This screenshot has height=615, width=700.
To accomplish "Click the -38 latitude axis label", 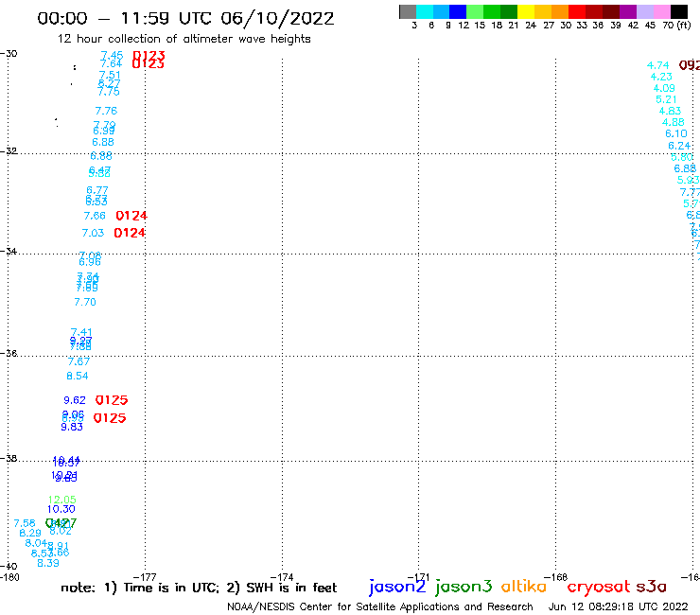I will click(9, 458).
